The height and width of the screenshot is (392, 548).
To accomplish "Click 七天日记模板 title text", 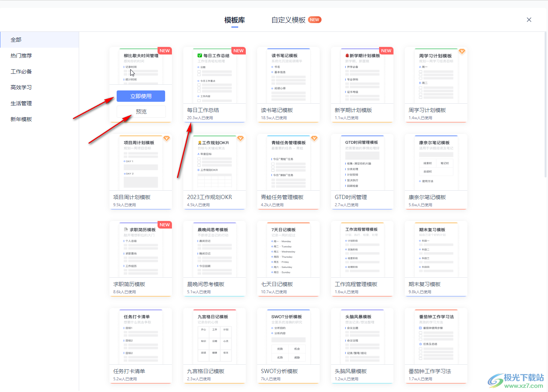I will (x=277, y=284).
